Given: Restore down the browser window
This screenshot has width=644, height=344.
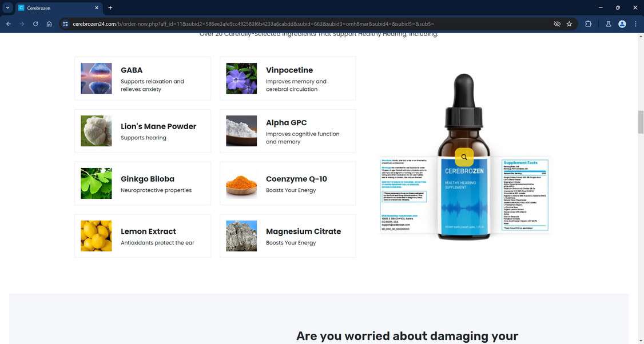Looking at the screenshot, I should (x=618, y=8).
